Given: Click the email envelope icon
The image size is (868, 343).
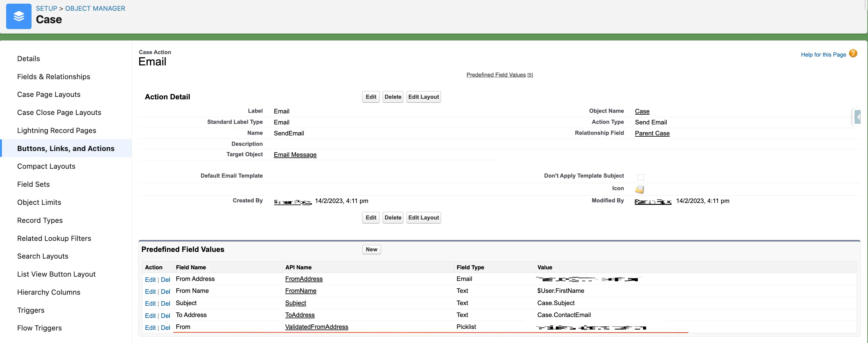Looking at the screenshot, I should click(639, 189).
